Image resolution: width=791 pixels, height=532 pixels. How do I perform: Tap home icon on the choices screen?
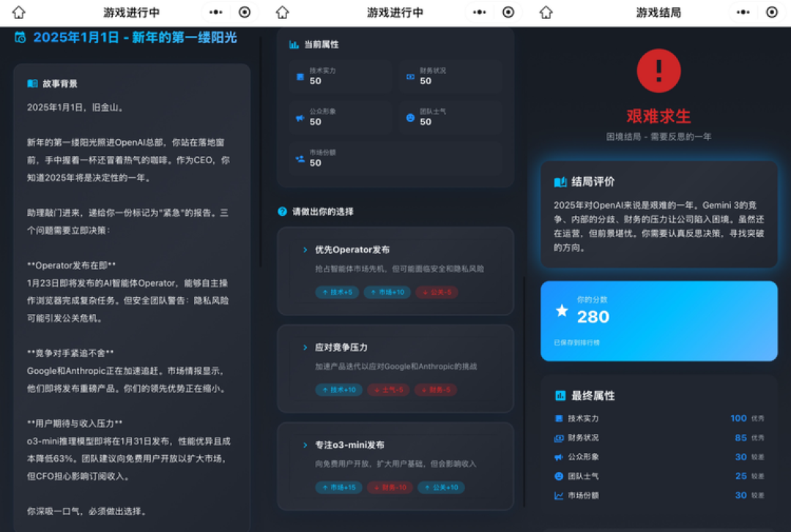click(x=283, y=12)
